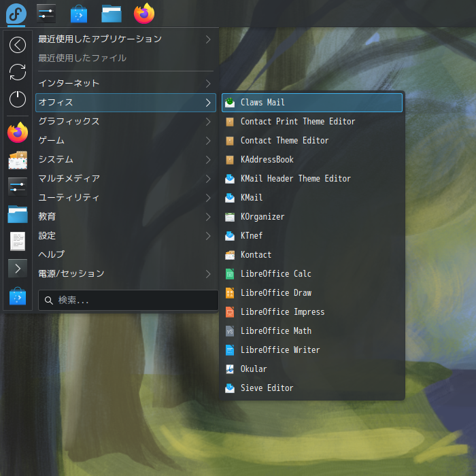Open Kontact mail icon in favorites sidebar

(x=18, y=160)
